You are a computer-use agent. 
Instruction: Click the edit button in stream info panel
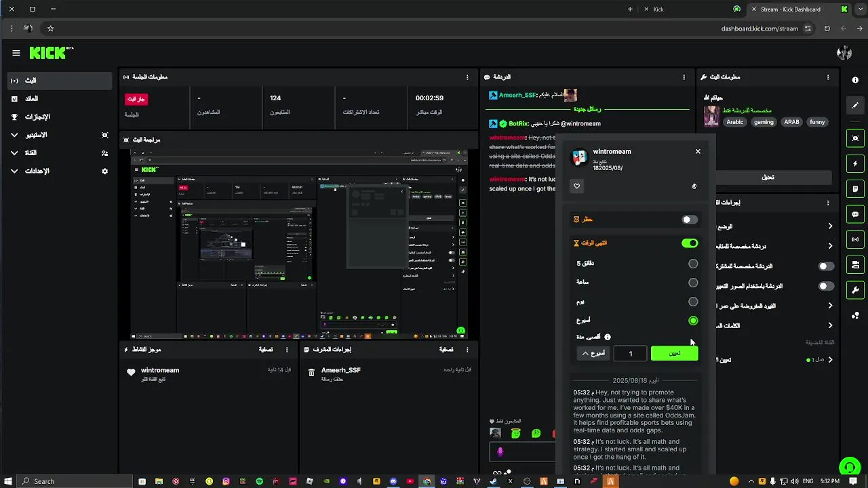pyautogui.click(x=768, y=178)
